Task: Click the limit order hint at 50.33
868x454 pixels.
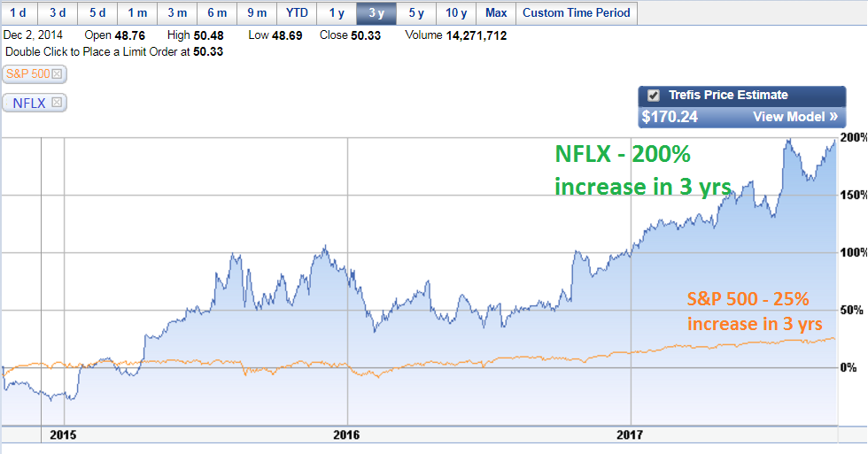Action: [x=114, y=52]
